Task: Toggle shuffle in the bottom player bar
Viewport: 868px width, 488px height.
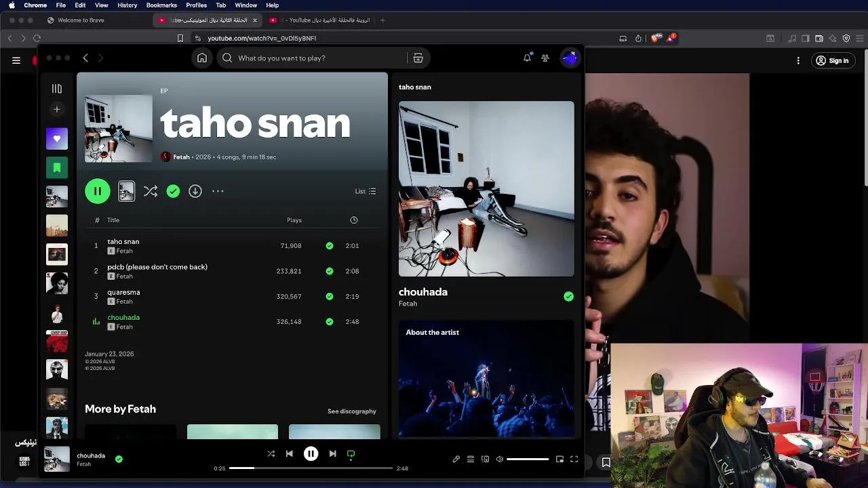Action: (271, 453)
